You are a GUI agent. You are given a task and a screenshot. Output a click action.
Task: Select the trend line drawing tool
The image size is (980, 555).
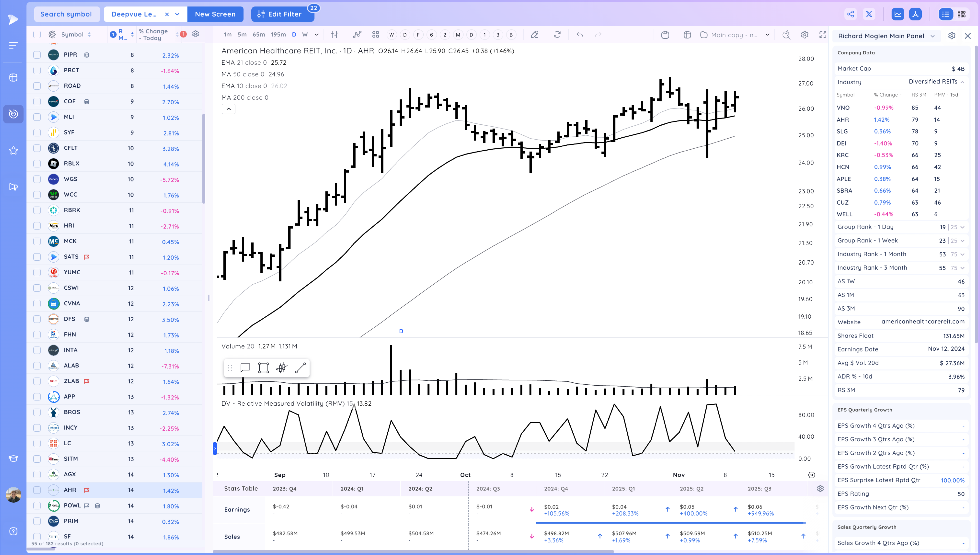click(x=300, y=368)
